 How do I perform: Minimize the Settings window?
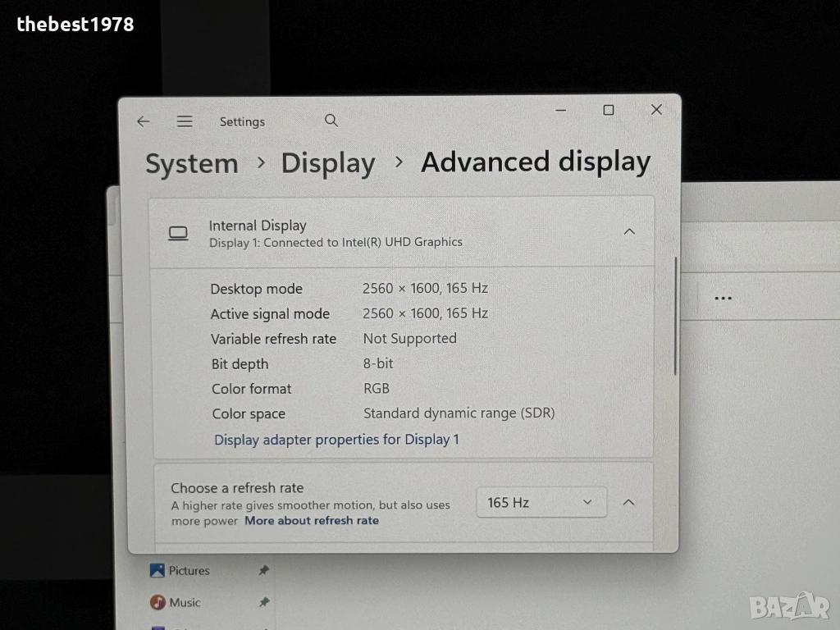point(561,110)
